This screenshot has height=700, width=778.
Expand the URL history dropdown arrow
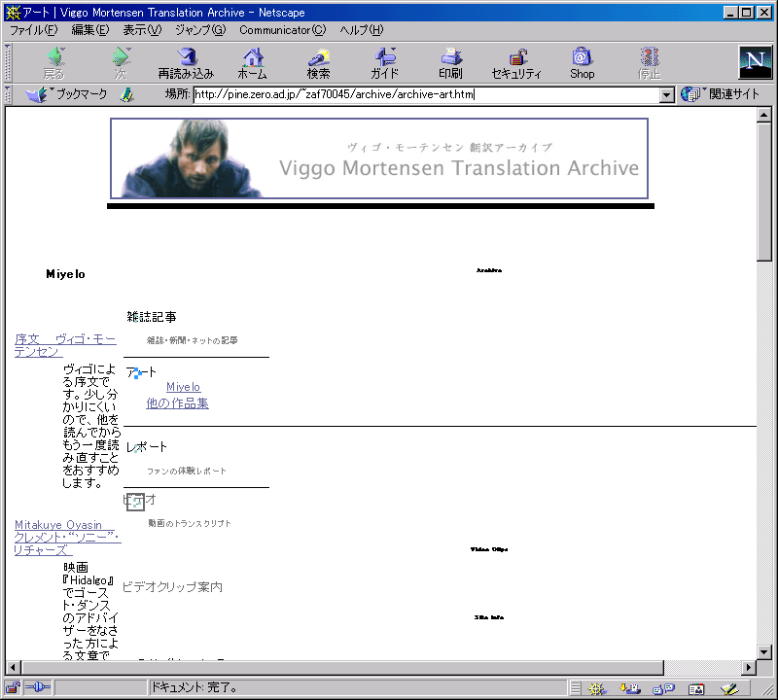coord(667,94)
